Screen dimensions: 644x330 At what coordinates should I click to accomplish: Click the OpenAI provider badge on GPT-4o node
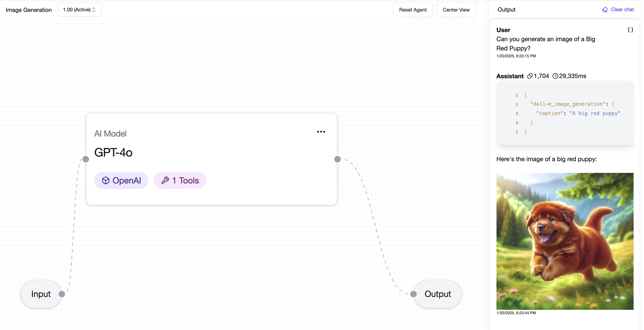121,180
